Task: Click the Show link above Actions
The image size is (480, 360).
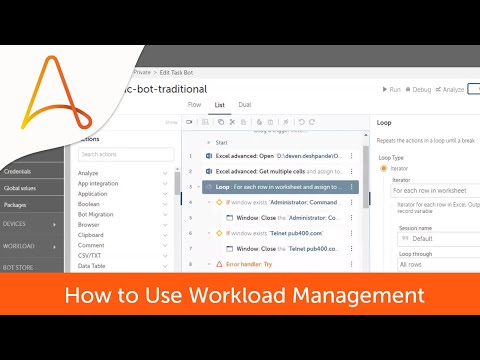Action: [x=171, y=122]
